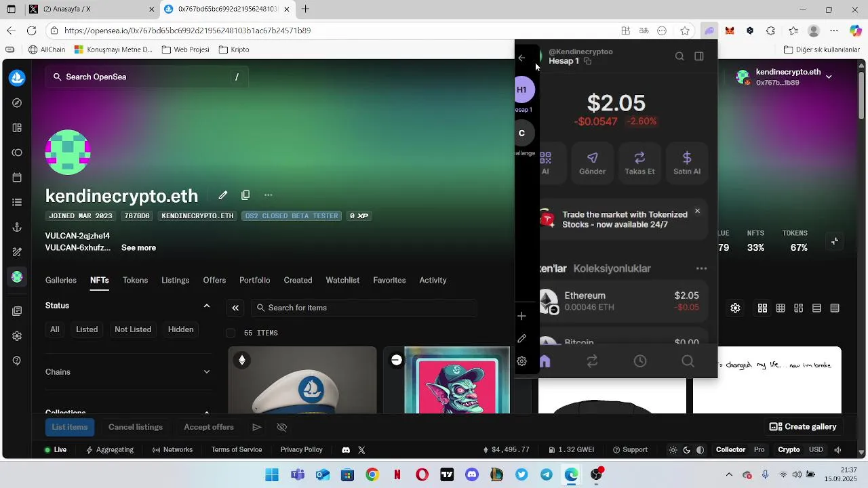
Task: Open the Collections panel icon in sidebar
Action: [x=17, y=128]
